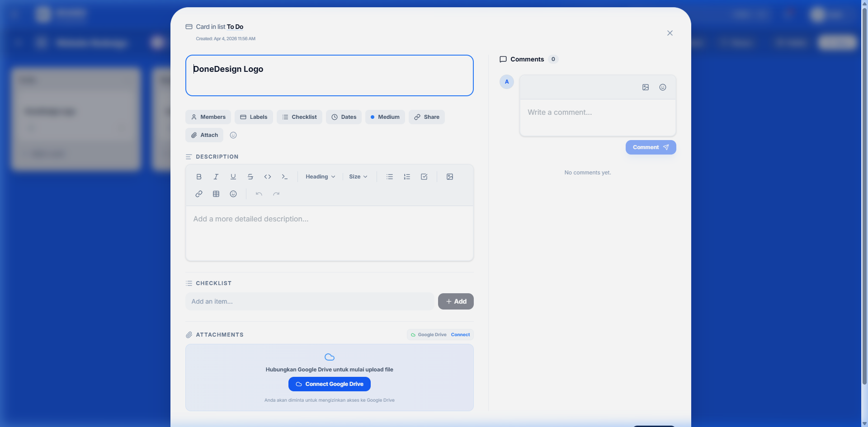Click the Connect link beside Google Drive

(x=460, y=335)
